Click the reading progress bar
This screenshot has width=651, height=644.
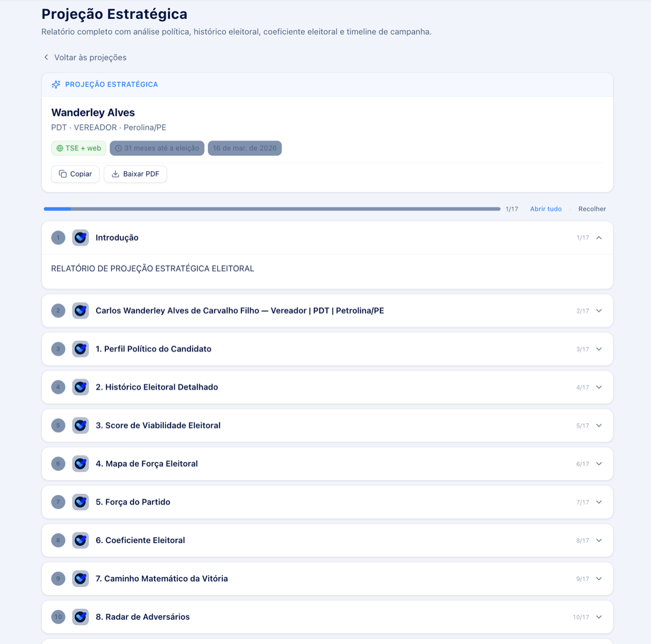(271, 208)
